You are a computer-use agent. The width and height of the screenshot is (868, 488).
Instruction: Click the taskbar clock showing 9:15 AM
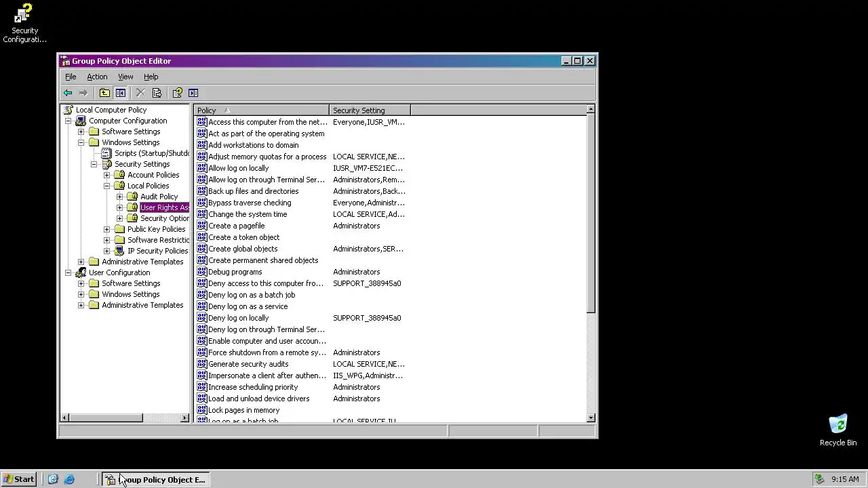tap(845, 479)
